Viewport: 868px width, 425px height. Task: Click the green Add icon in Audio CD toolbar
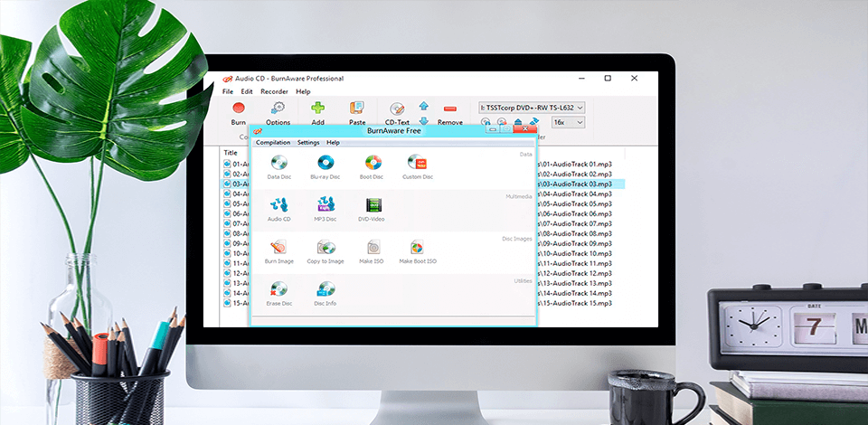coord(317,108)
